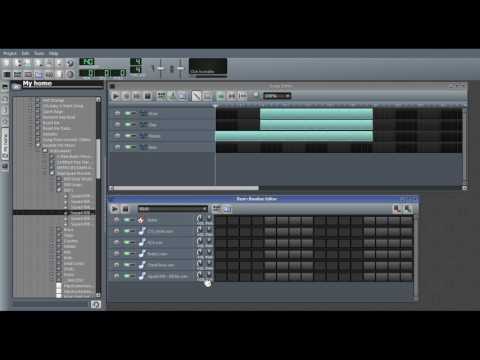Stop playback in Beat+Bassline Editor
The image size is (480, 360).
pos(125,209)
